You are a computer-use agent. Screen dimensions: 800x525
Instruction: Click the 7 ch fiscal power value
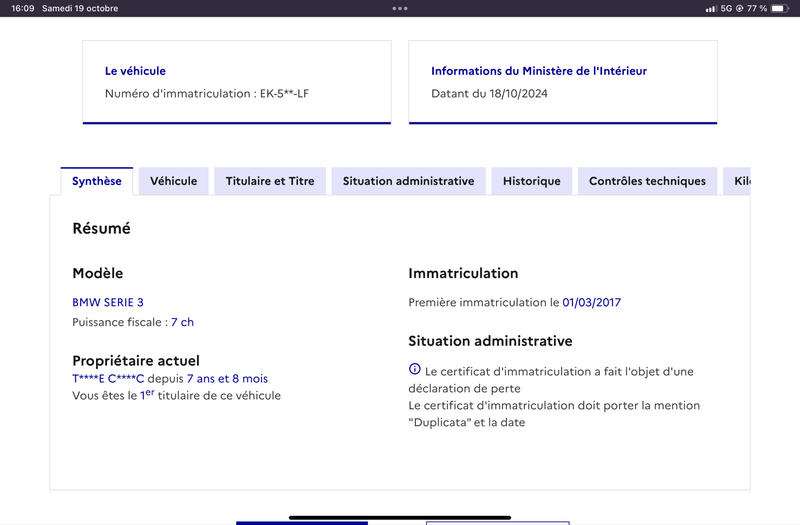coord(182,322)
